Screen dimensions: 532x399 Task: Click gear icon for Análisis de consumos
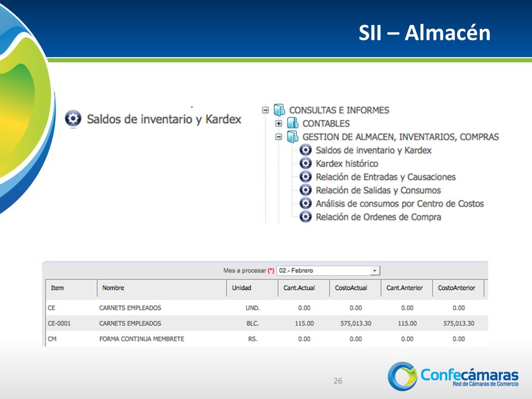[x=305, y=203]
